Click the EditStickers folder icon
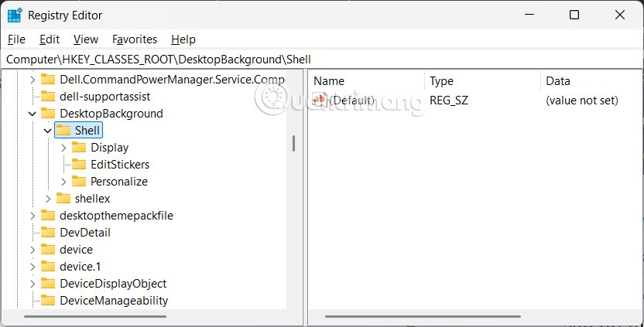Screen dimensions: 644x327 tap(78, 165)
